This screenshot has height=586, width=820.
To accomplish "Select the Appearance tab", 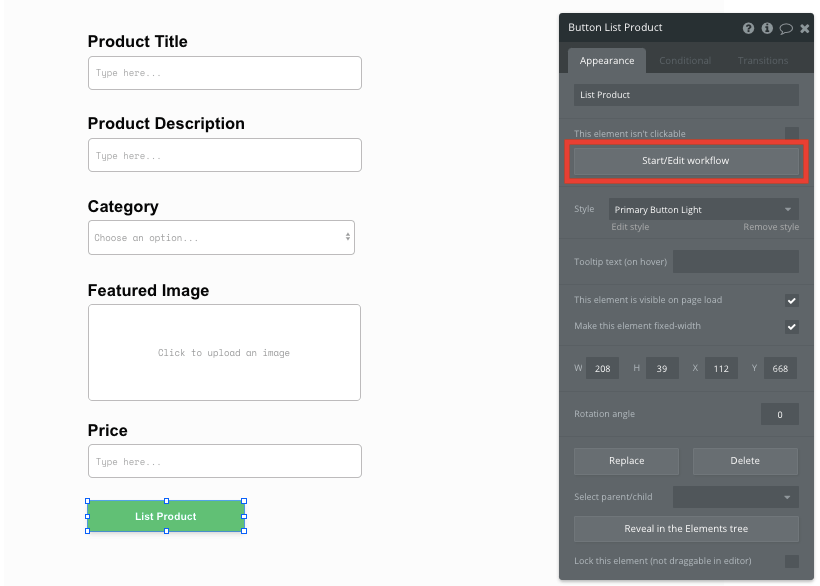I will [606, 60].
